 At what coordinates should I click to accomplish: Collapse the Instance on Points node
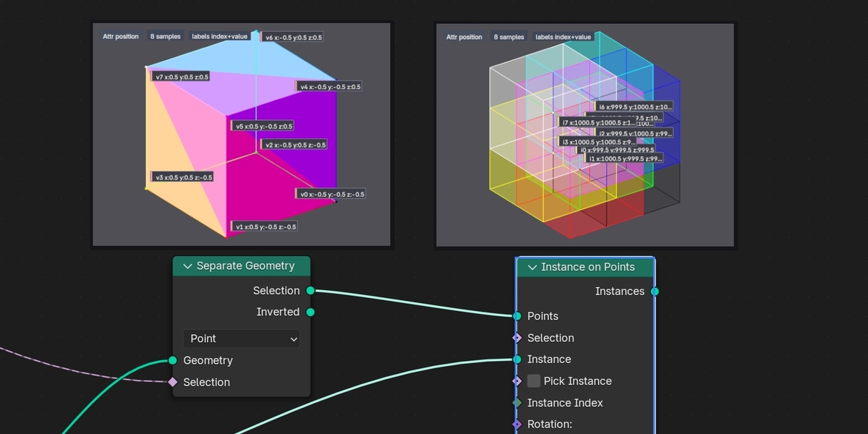(x=532, y=267)
